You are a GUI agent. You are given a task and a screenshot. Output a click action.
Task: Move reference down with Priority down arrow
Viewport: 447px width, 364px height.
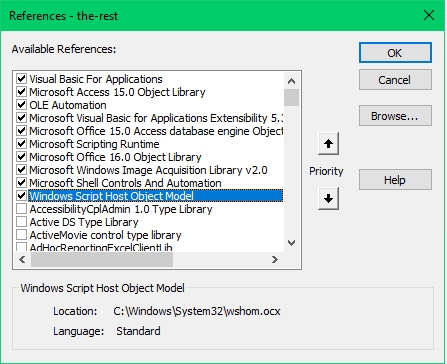[x=328, y=199]
